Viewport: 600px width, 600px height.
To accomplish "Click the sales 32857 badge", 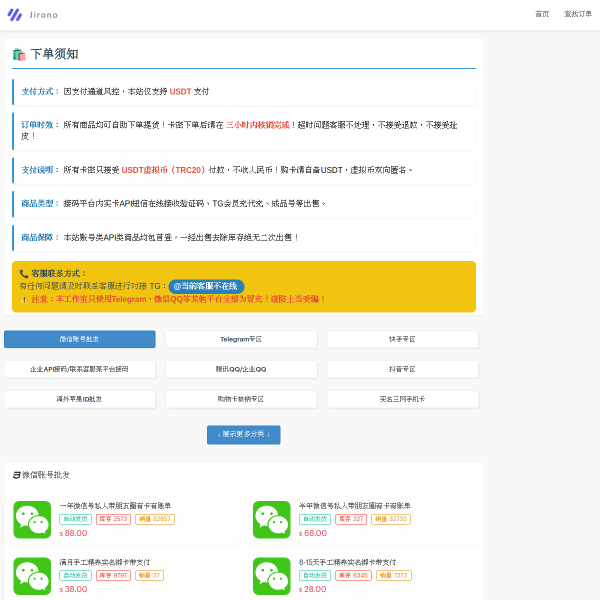I will 155,519.
